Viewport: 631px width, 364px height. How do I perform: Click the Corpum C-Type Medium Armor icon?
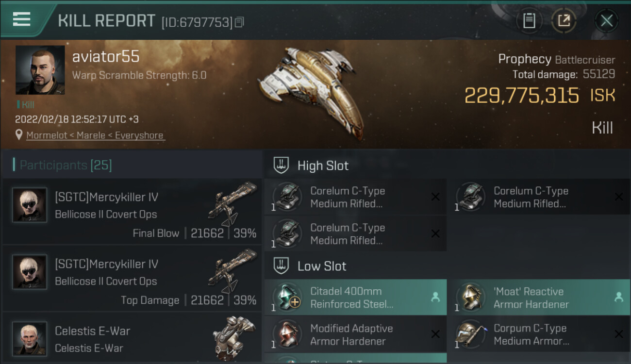click(x=470, y=334)
